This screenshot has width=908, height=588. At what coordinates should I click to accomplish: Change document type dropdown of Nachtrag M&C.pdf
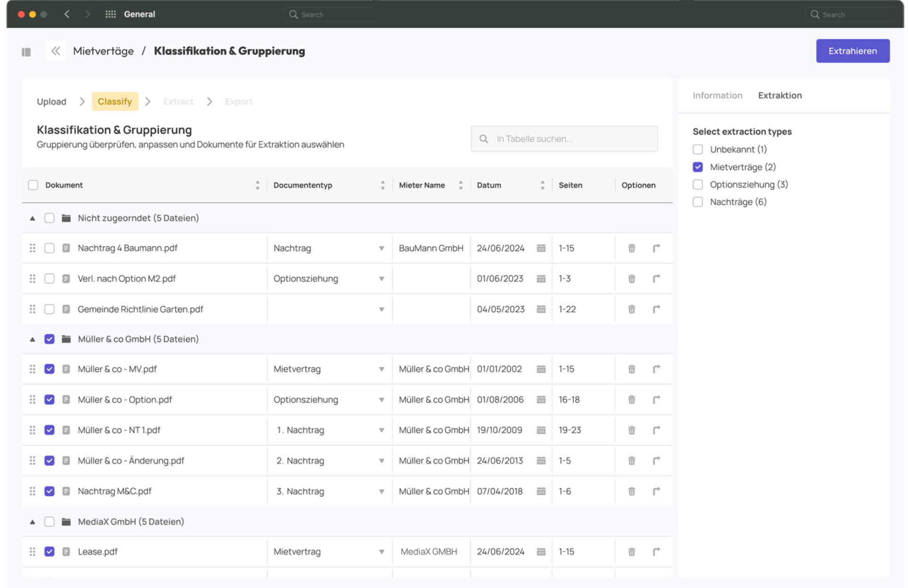pyautogui.click(x=381, y=492)
